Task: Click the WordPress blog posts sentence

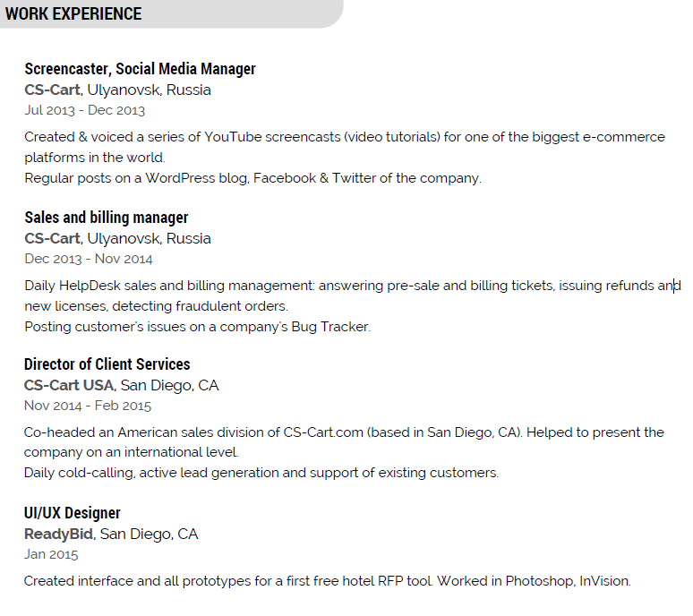Action: point(252,178)
